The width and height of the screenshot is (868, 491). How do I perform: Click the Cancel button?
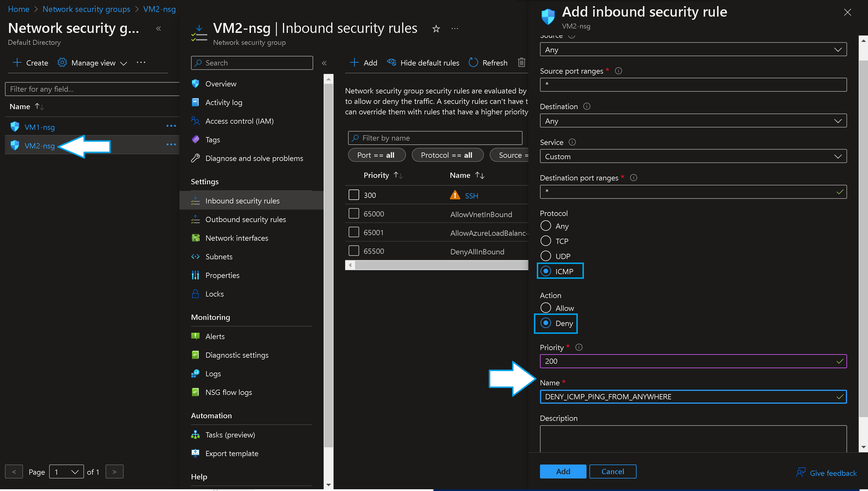coord(613,472)
